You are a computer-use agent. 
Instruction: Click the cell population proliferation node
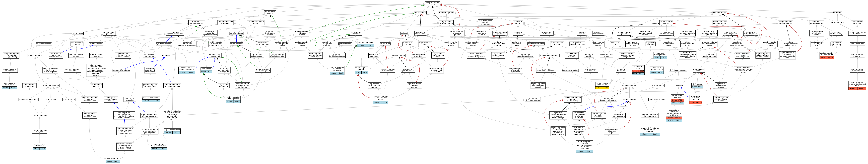356,33
